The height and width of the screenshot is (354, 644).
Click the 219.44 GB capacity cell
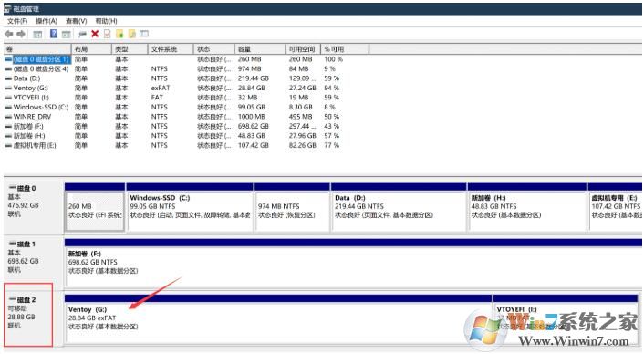pos(254,78)
